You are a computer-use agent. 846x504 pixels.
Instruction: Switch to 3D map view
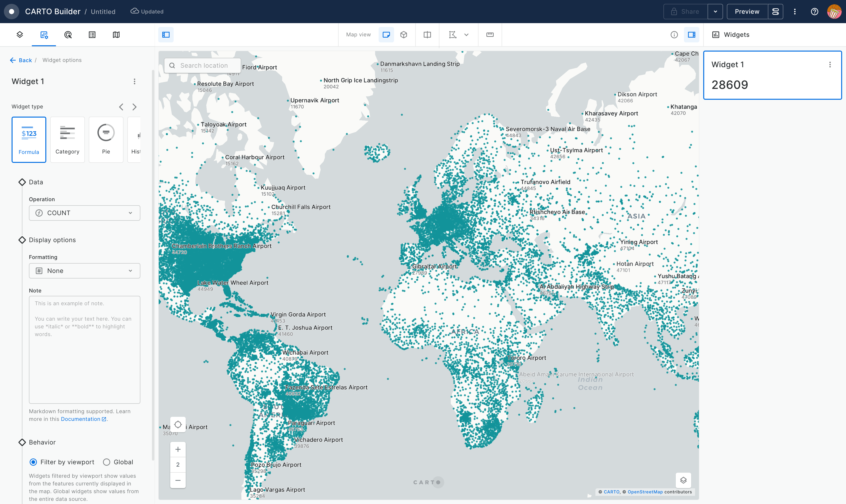(403, 35)
